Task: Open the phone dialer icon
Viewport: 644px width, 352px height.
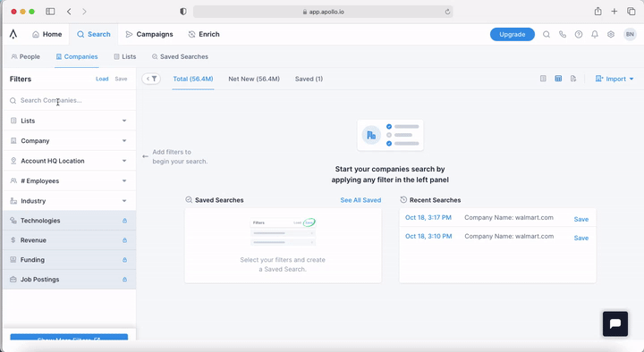Action: pos(563,35)
